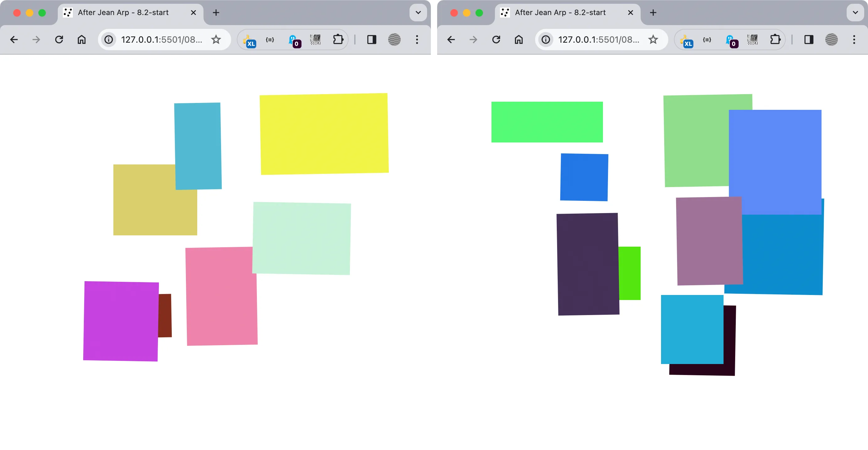Toggle the split-screen sidebar panel icon

click(371, 40)
